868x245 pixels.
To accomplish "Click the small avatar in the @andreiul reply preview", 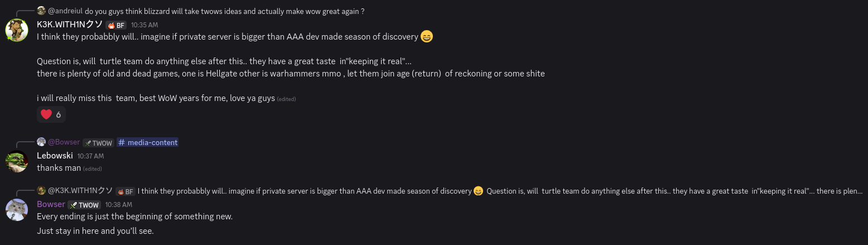I will click(x=41, y=11).
